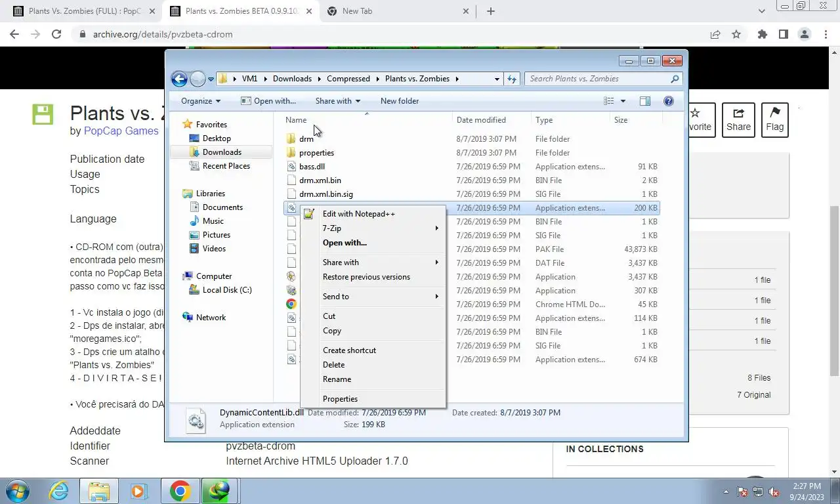Click the Downloads breadcrumb in address bar

(x=292, y=79)
